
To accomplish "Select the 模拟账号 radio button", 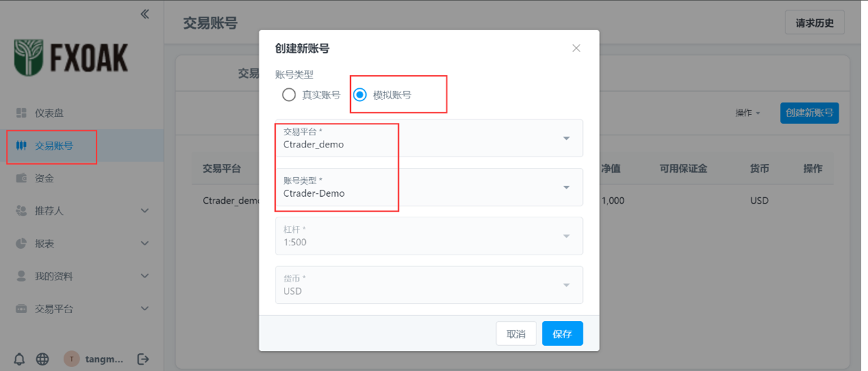I will tap(360, 95).
